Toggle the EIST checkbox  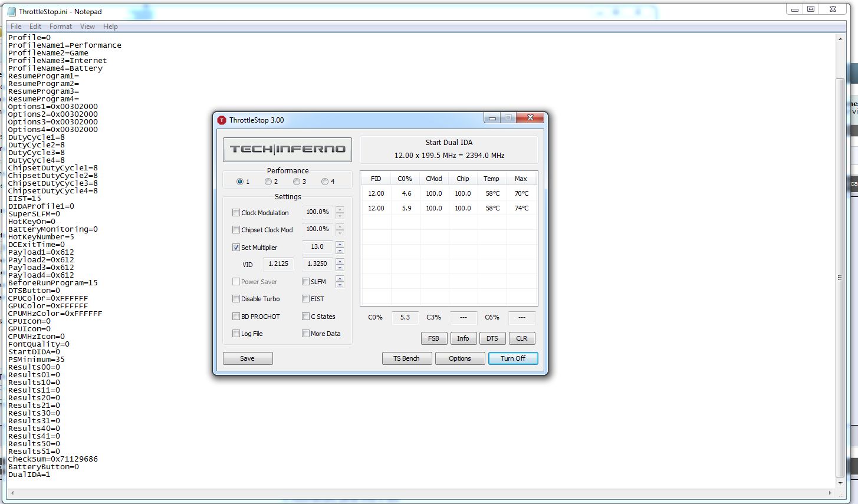pos(305,299)
